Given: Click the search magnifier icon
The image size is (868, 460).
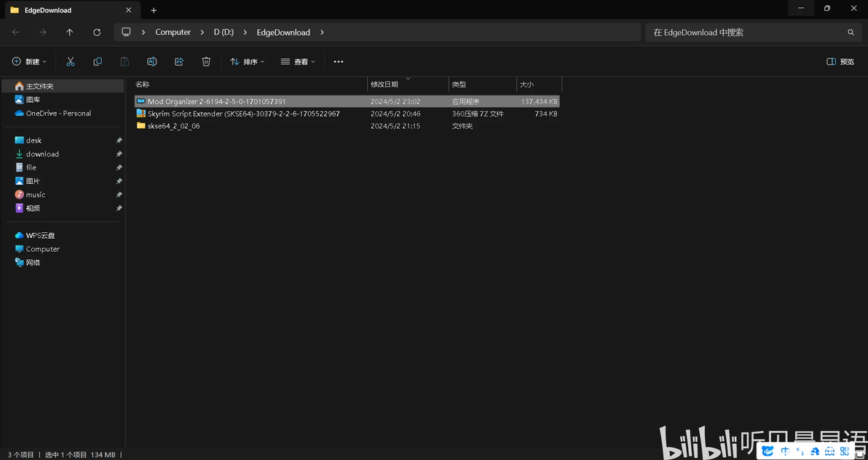Looking at the screenshot, I should [x=851, y=33].
